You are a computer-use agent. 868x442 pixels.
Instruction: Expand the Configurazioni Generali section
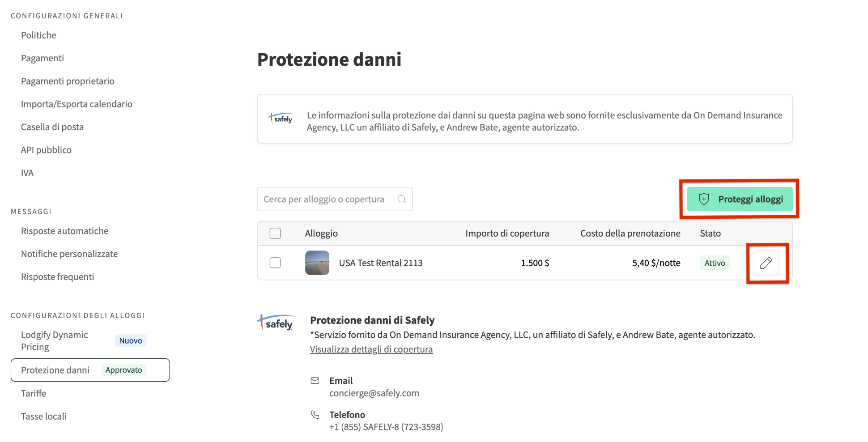pos(66,16)
